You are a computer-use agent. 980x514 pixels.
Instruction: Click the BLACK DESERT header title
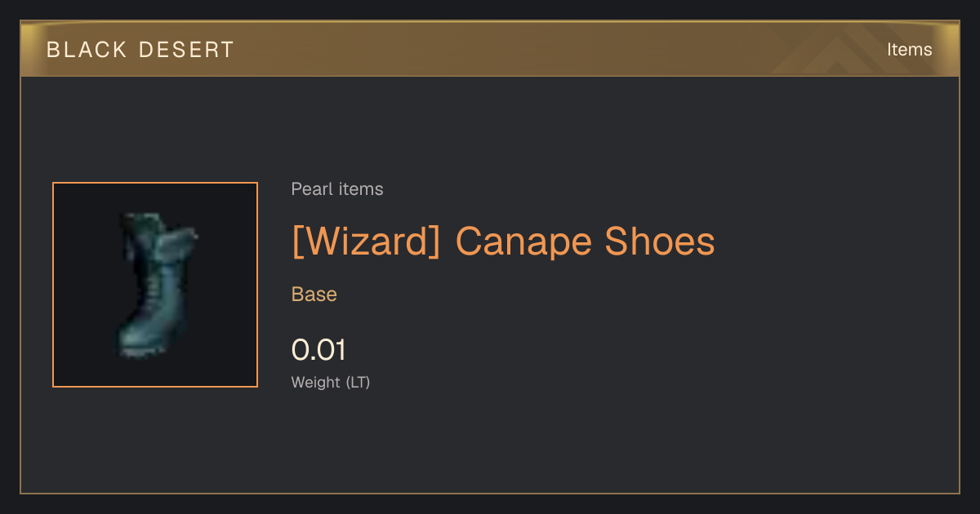[140, 50]
